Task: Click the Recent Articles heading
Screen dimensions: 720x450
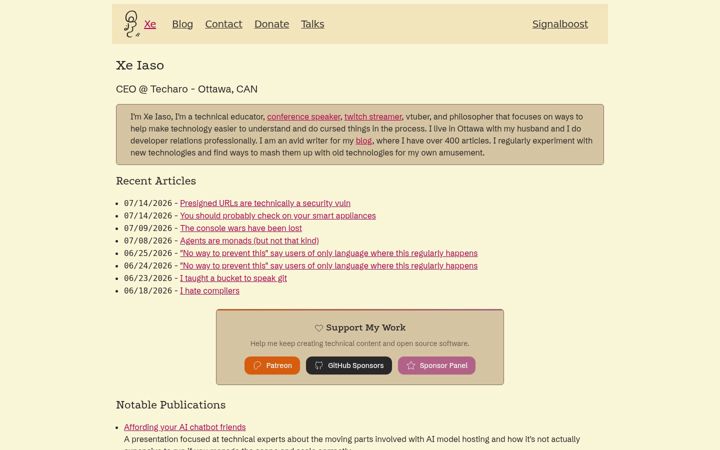Action: (x=156, y=181)
